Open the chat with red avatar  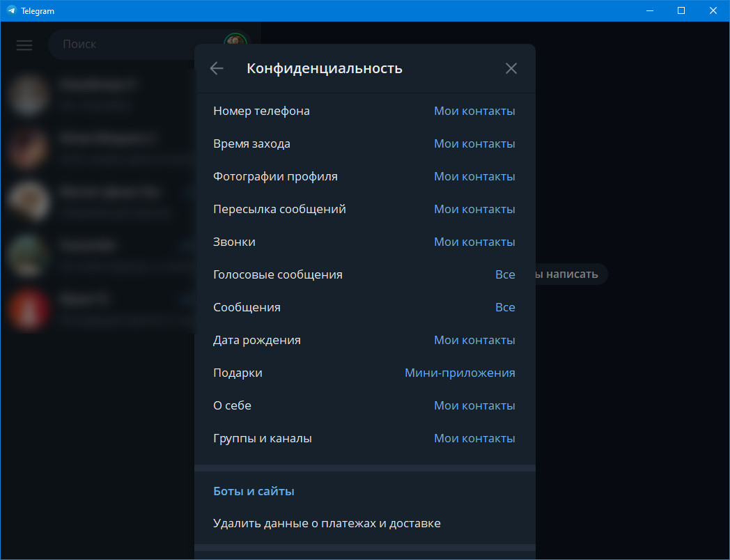pos(29,309)
